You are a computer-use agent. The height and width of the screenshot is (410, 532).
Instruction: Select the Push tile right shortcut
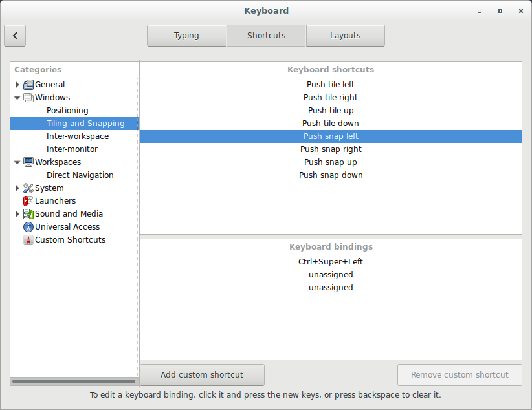click(331, 98)
